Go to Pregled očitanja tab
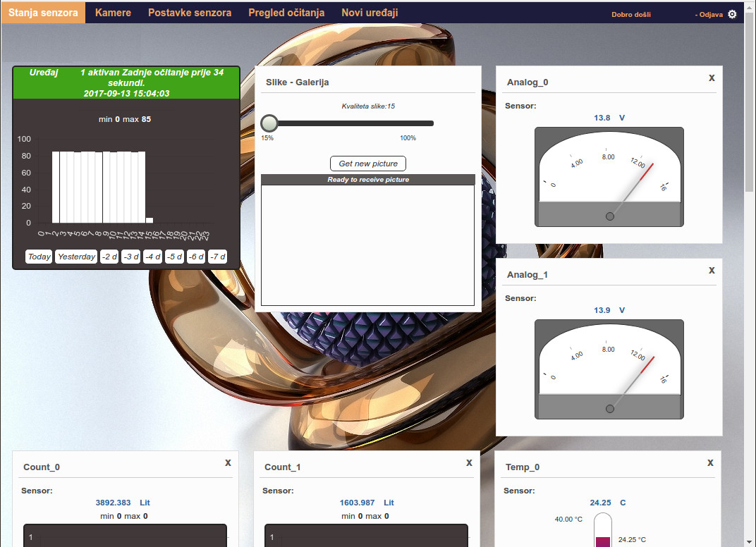The height and width of the screenshot is (547, 756). pos(286,13)
